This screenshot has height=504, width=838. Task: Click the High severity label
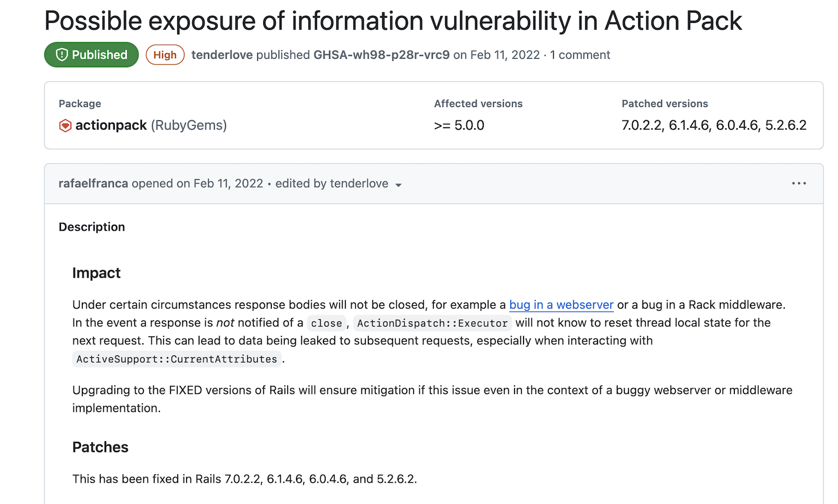click(x=165, y=55)
